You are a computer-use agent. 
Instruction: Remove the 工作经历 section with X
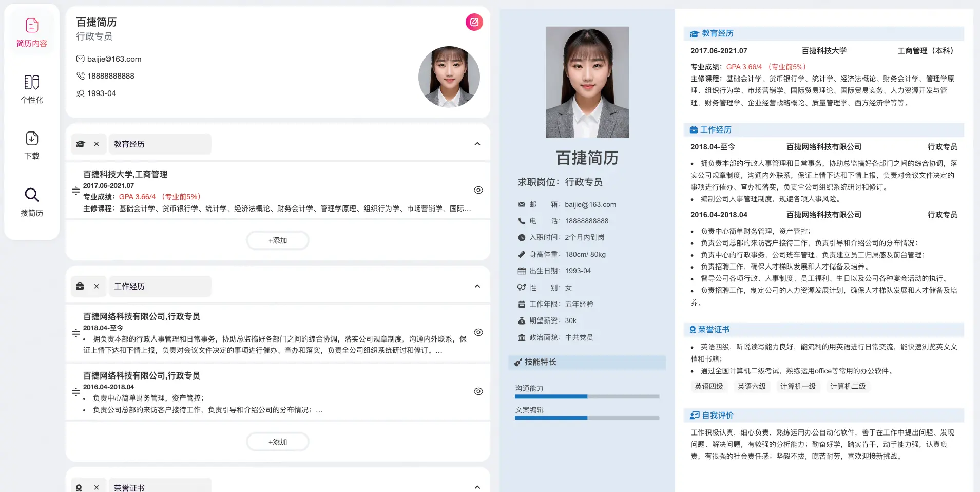coord(97,287)
